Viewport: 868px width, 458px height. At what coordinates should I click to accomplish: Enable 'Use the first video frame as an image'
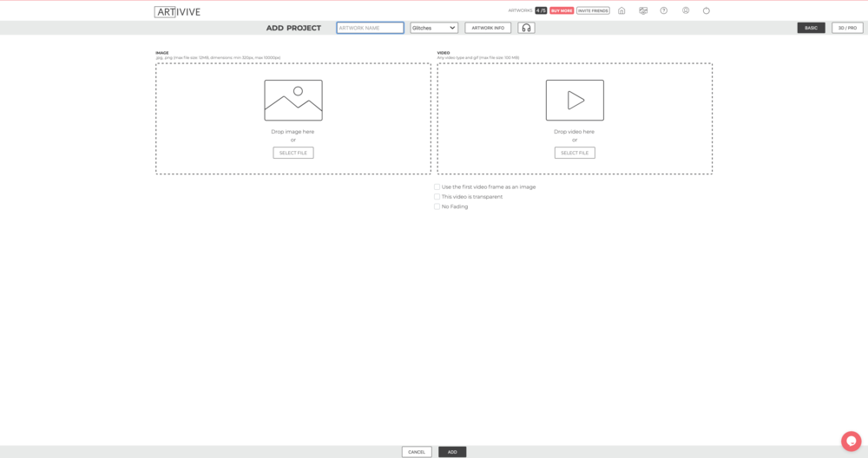437,187
